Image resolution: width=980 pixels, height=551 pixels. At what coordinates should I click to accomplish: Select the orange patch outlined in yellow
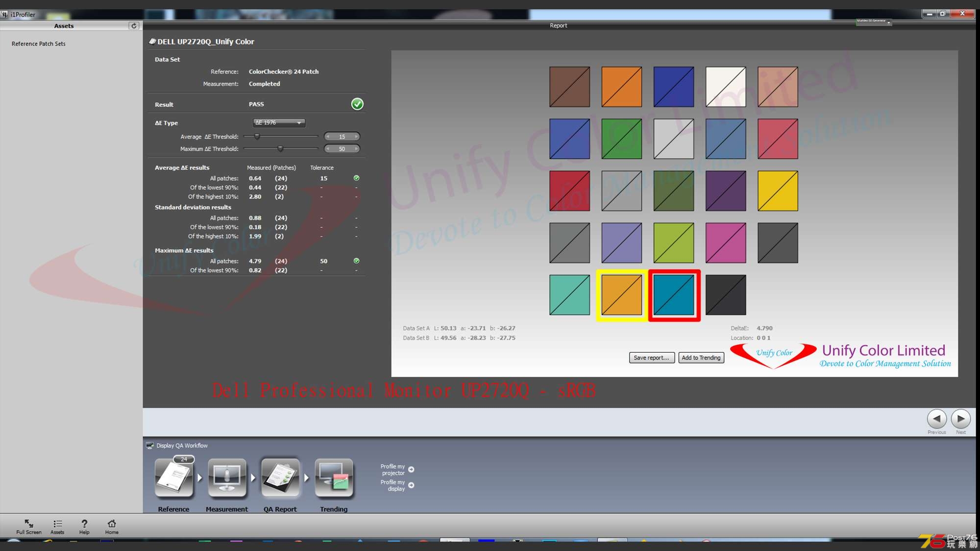621,295
